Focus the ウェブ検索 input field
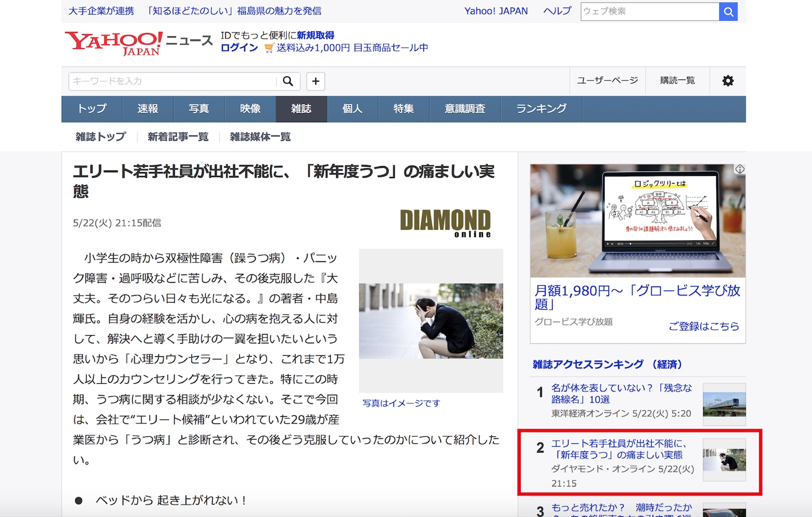Screen dimensions: 812x517 pyautogui.click(x=650, y=11)
